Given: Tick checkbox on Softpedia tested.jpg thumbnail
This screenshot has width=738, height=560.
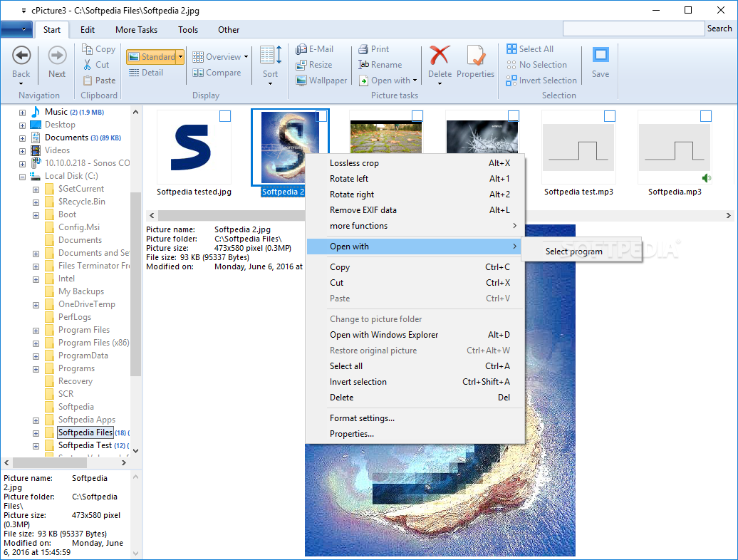Looking at the screenshot, I should [225, 116].
